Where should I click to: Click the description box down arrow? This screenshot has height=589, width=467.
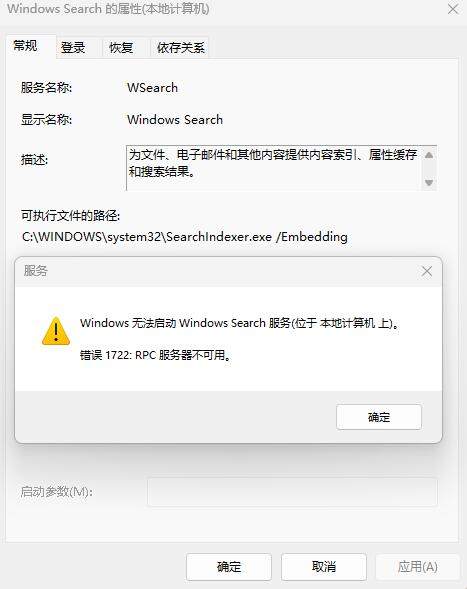429,183
